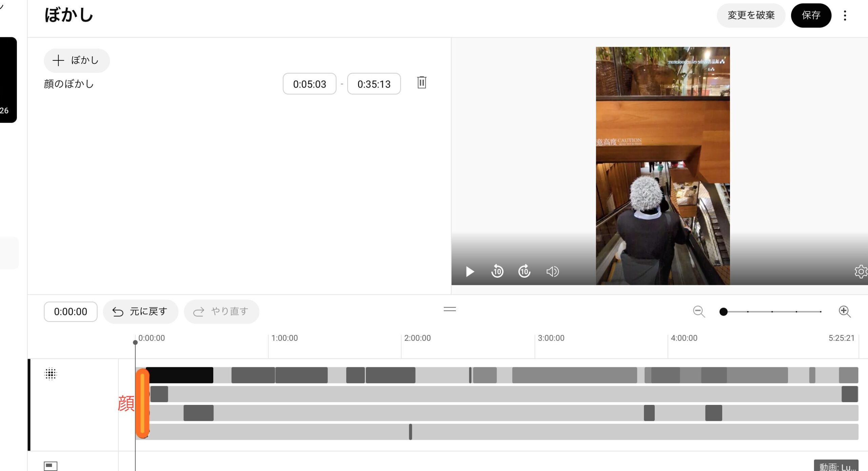Edit blur start time 0:05:03
The height and width of the screenshot is (471, 868).
click(x=309, y=84)
